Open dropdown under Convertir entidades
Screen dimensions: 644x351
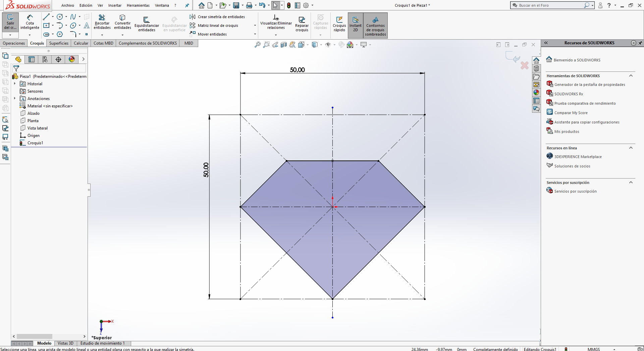[122, 35]
